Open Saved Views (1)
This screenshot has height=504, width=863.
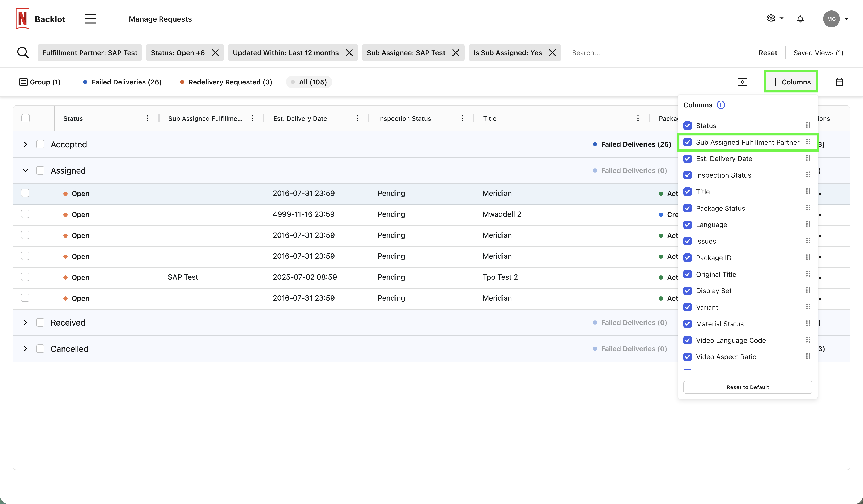tap(818, 53)
